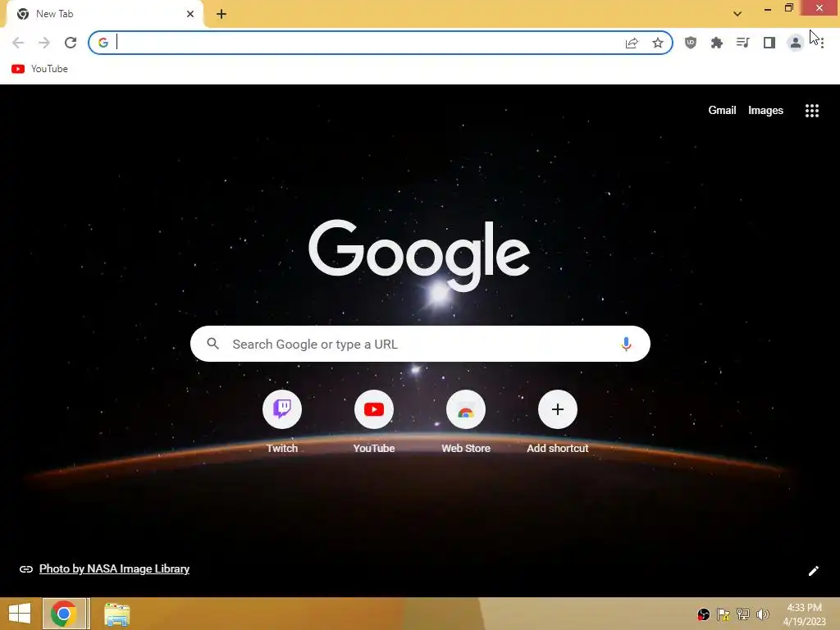The width and height of the screenshot is (840, 630).
Task: Click Add shortcut button
Action: (x=557, y=422)
